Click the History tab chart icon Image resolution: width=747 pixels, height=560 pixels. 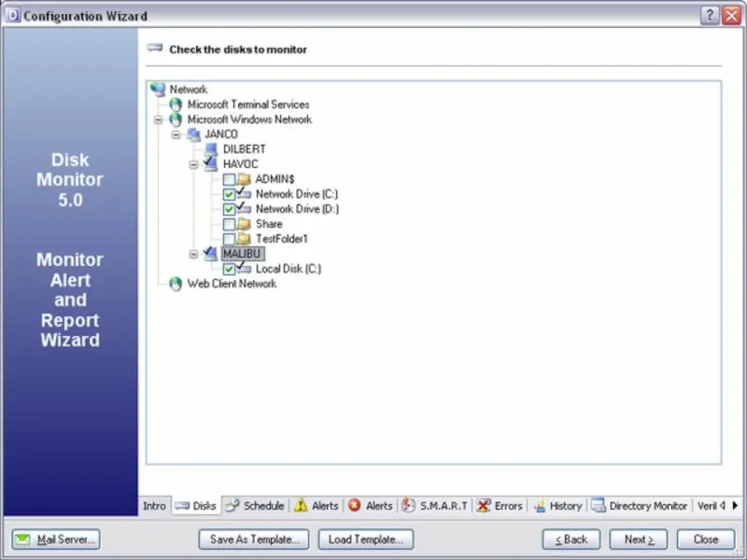pos(540,506)
